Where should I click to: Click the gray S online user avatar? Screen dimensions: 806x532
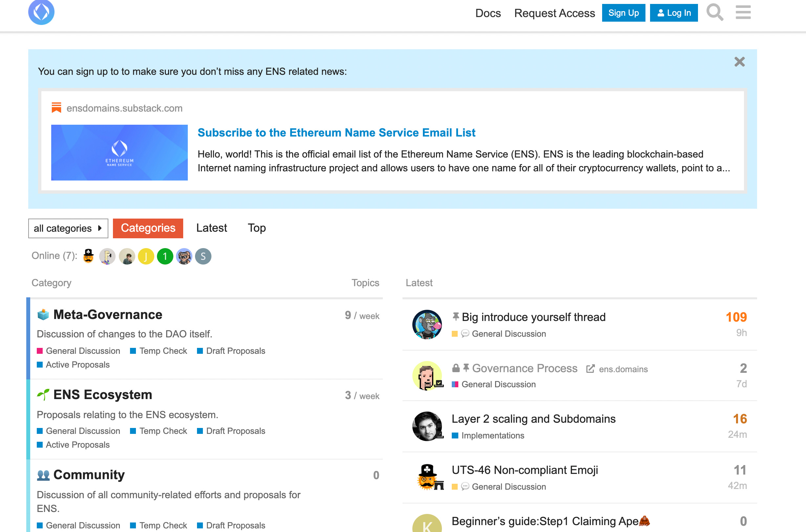(203, 256)
